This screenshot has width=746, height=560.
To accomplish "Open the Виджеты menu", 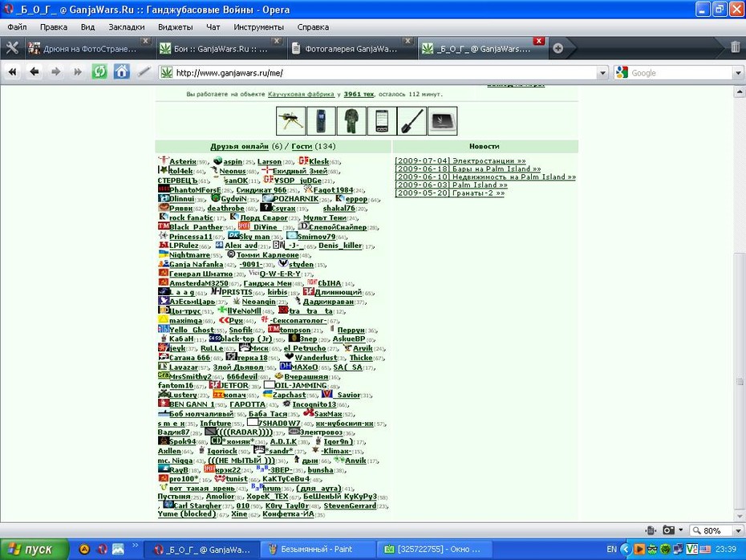I will tap(175, 27).
